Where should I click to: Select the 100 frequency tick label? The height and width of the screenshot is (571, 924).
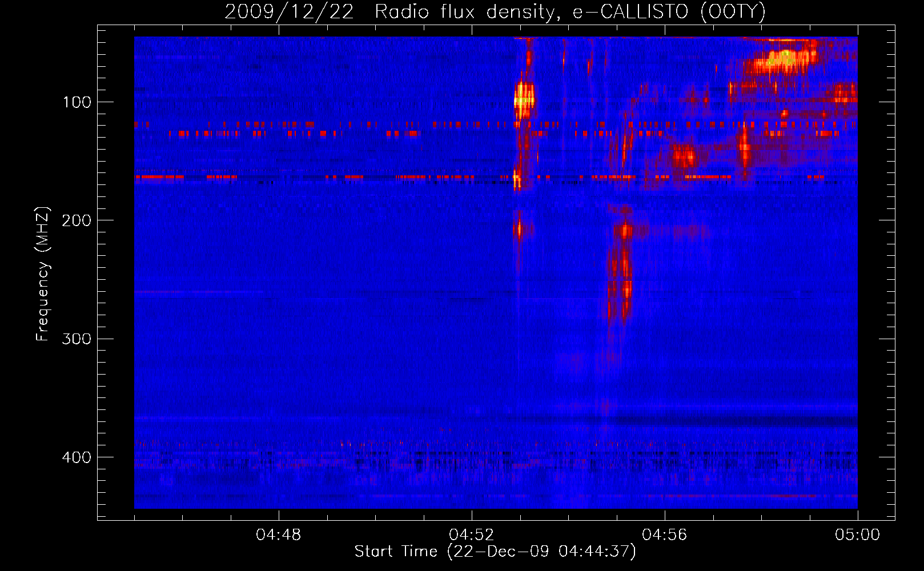[x=77, y=102]
